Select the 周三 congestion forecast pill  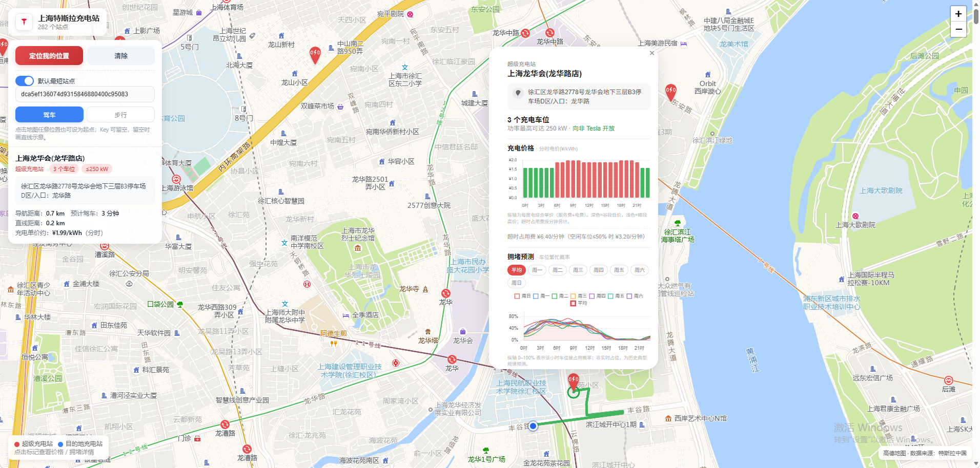(x=578, y=270)
